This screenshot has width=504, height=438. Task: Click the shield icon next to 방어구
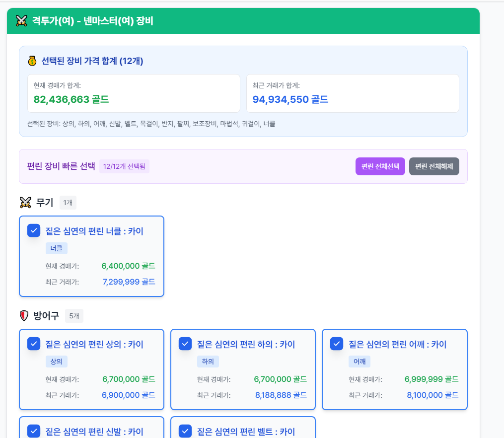24,316
